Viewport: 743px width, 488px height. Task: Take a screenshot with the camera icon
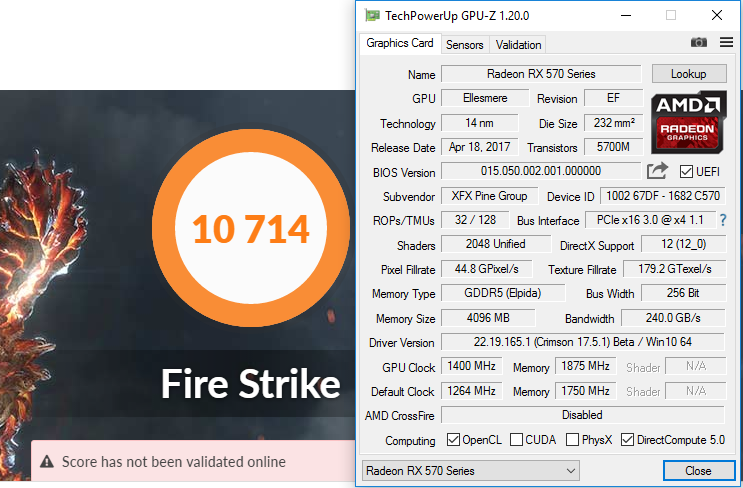[x=698, y=42]
